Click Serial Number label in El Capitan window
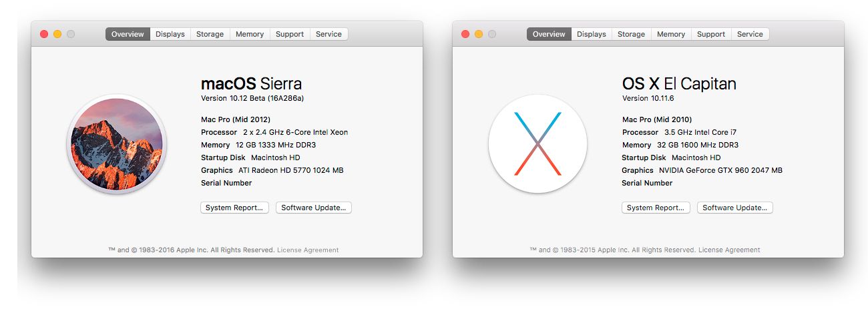 pyautogui.click(x=647, y=183)
